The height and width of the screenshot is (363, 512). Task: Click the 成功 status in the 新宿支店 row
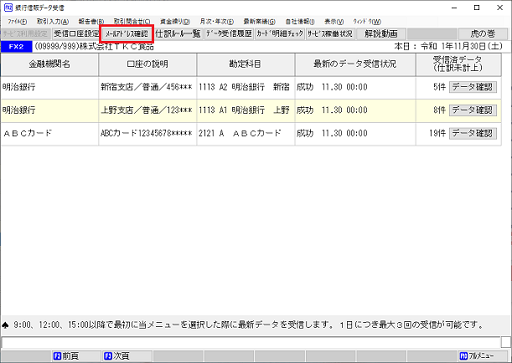(x=305, y=87)
